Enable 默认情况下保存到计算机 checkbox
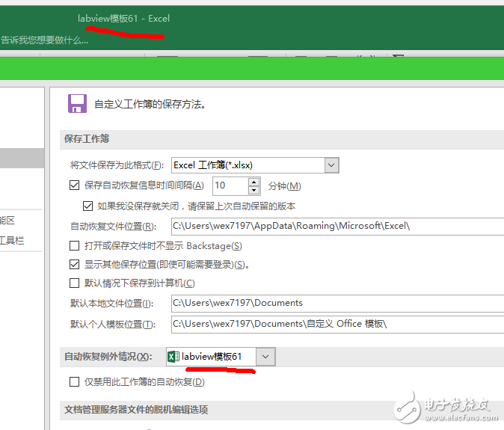Viewport: 504px width, 430px height. (x=74, y=283)
